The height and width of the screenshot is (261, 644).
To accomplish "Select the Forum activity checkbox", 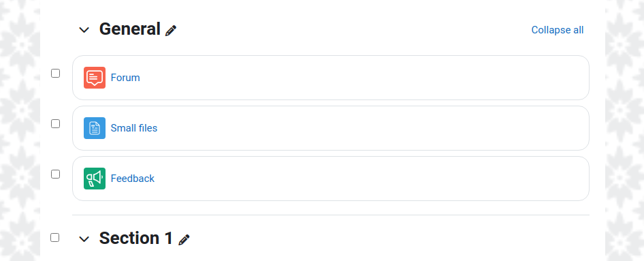I will [55, 73].
